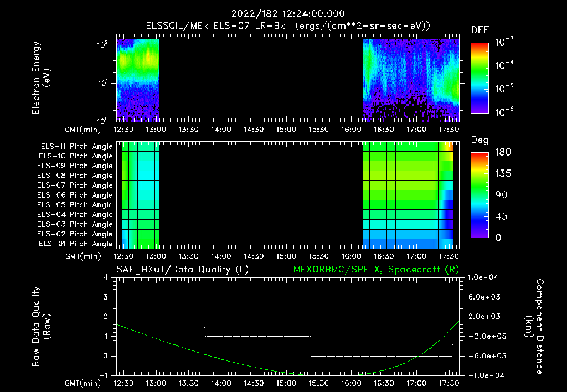The width and height of the screenshot is (567, 392).
Task: Click the 10^-6 value on DEF scale
Action: click(504, 112)
